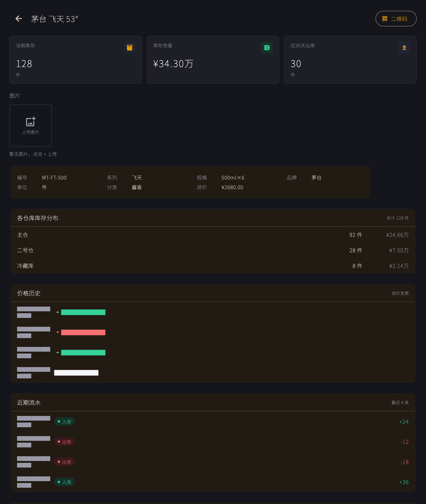Click the 入库 tag on the +36 row

(64, 482)
